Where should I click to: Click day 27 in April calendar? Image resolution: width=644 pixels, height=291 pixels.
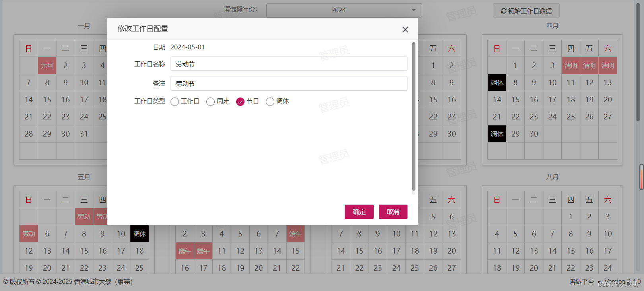[x=608, y=117]
